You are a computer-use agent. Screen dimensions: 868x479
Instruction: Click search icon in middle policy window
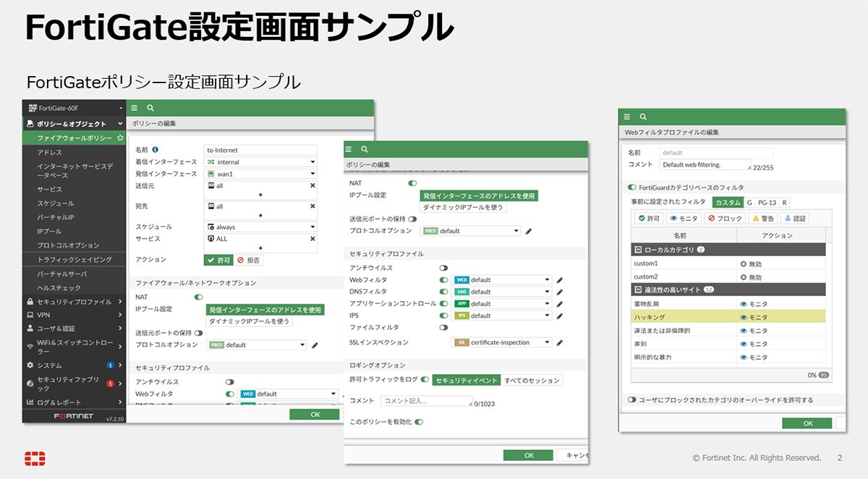[x=365, y=149]
